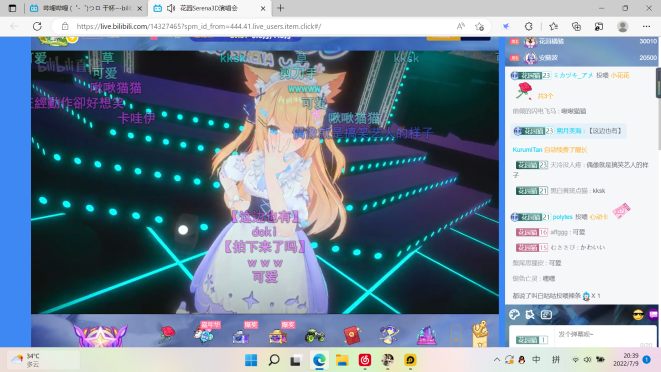Click the scrollbar thumb of the chat panel
Image resolution: width=661 pixels, height=372 pixels.
point(658,83)
